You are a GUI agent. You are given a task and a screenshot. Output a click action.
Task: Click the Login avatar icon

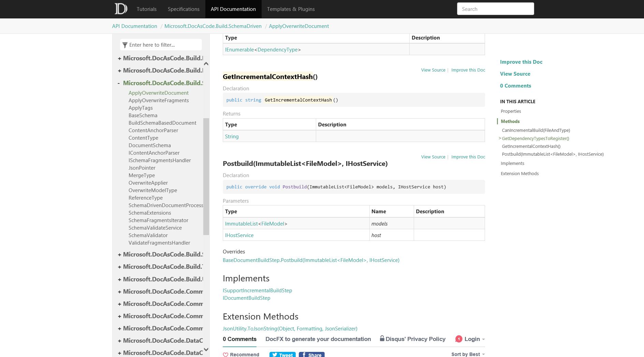point(459,339)
